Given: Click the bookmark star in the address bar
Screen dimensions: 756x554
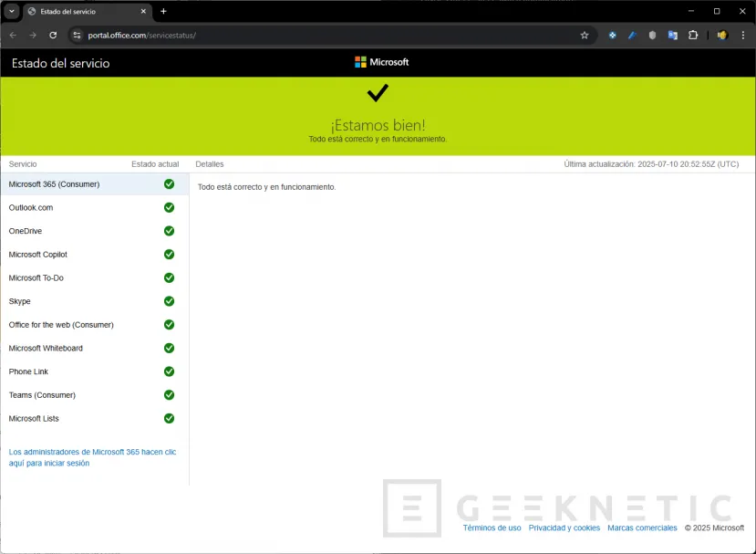Looking at the screenshot, I should tap(584, 35).
